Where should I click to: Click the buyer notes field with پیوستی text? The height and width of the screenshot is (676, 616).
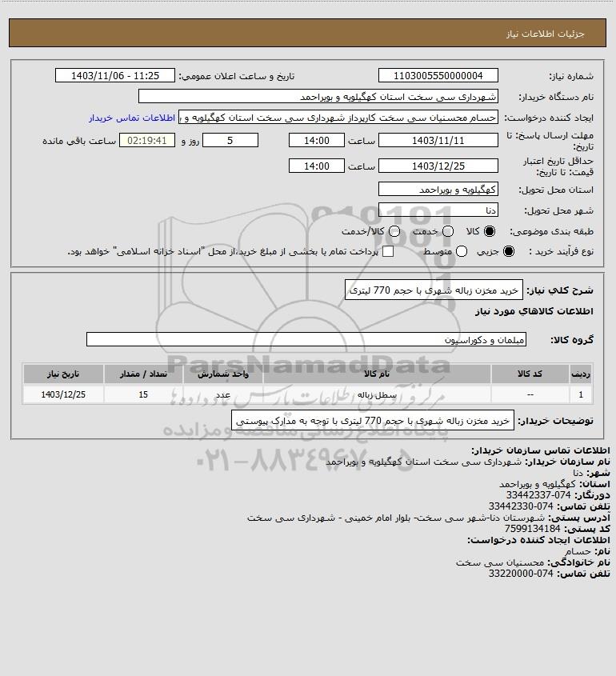tap(373, 420)
